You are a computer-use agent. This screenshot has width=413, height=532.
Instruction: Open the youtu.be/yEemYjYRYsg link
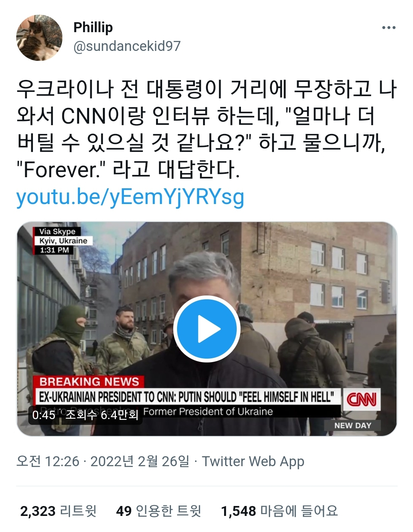click(x=130, y=197)
